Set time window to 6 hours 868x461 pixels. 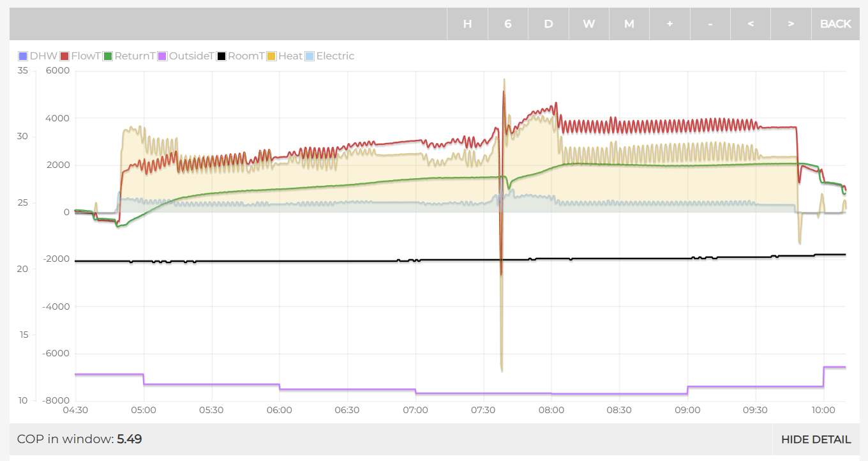click(508, 24)
